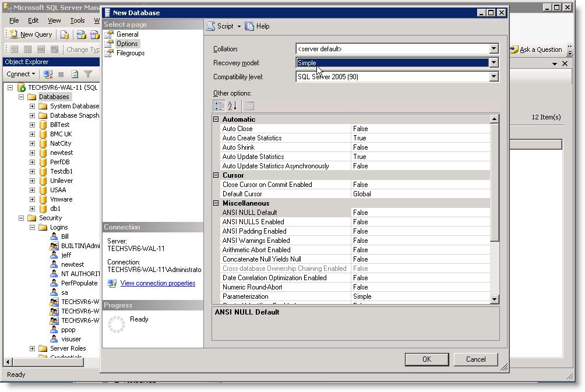Click the Script toolbar icon
The width and height of the screenshot is (585, 392).
click(211, 26)
